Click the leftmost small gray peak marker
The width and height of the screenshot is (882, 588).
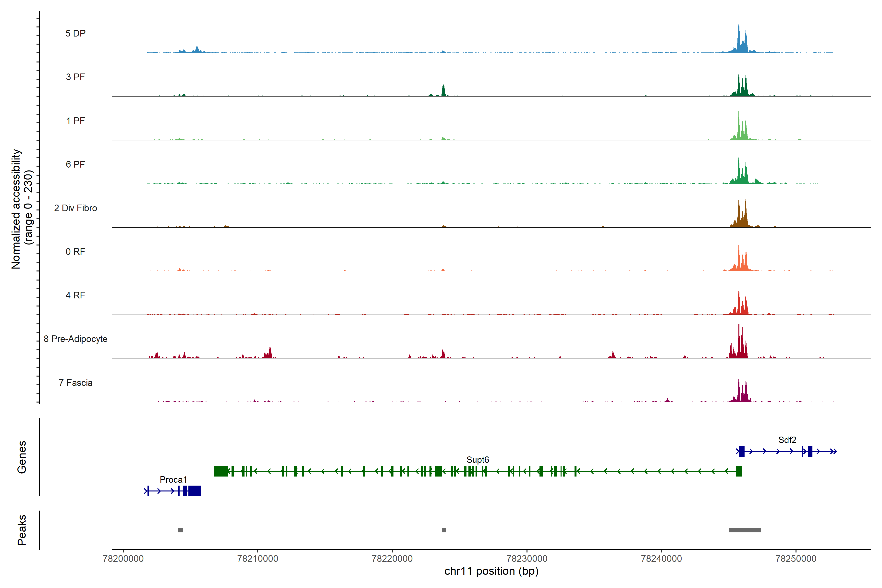pyautogui.click(x=180, y=530)
